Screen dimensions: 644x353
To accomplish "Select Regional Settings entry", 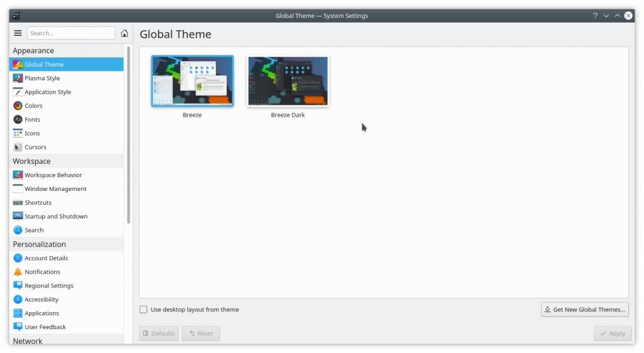I will [x=49, y=286].
